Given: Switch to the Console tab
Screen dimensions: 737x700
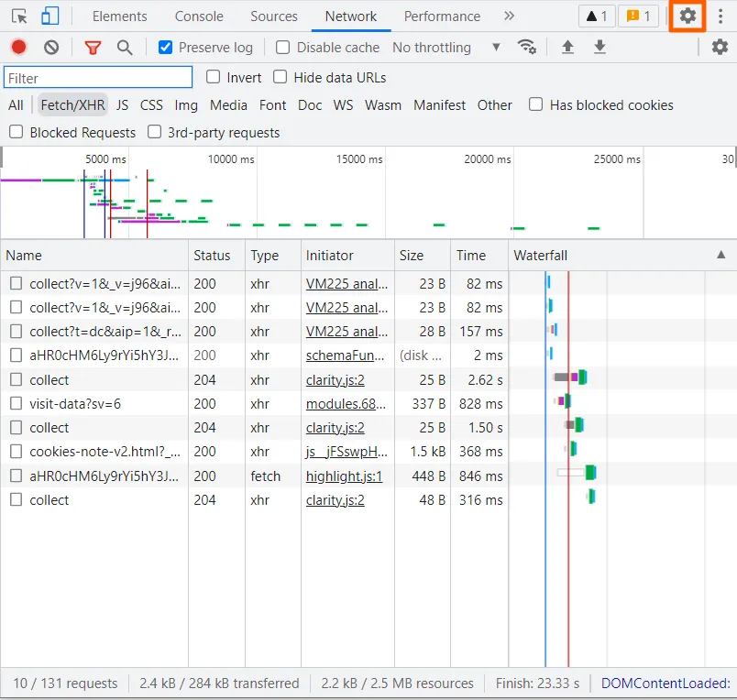Looking at the screenshot, I should (199, 16).
